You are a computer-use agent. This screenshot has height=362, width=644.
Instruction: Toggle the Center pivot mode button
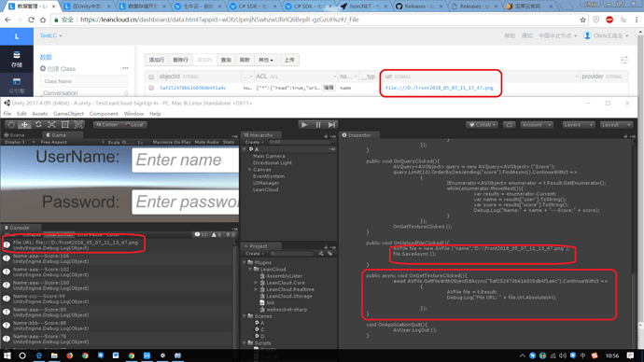[x=107, y=125]
